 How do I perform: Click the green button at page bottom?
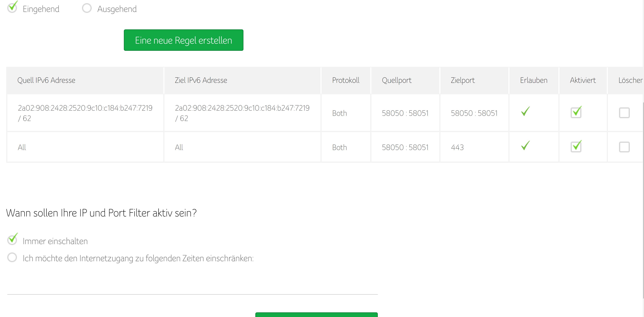317,315
